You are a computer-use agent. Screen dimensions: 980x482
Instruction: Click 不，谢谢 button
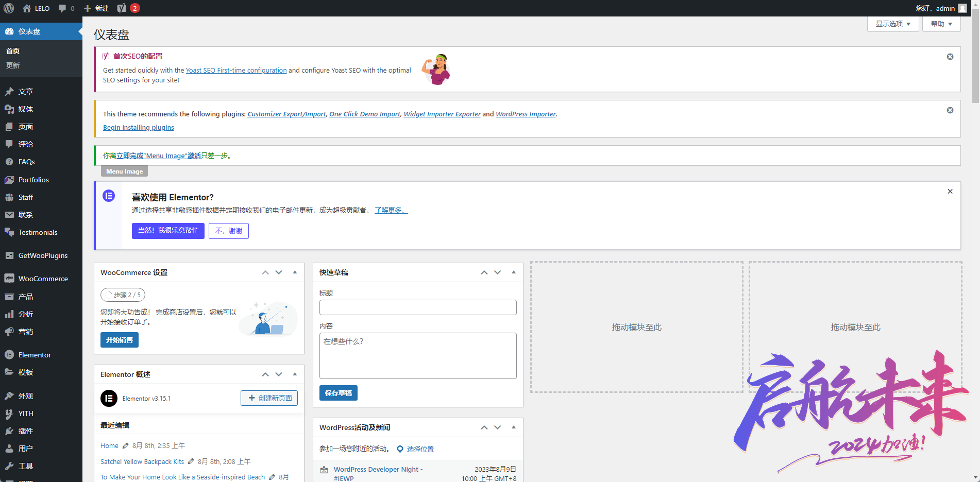(229, 231)
